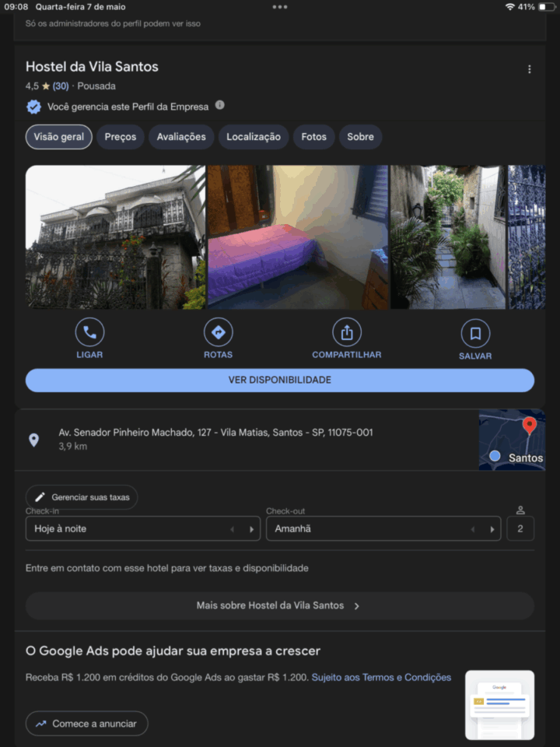Tap the verified badge icon

33,107
